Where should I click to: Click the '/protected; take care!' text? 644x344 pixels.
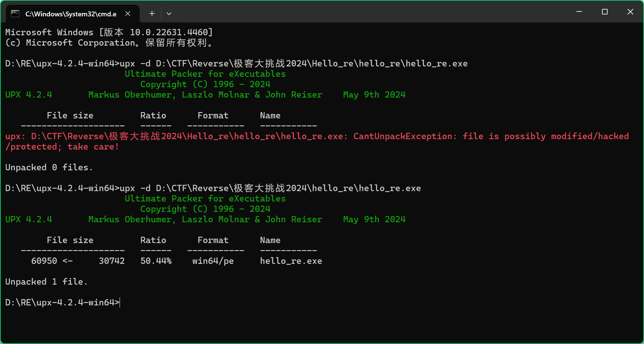(x=62, y=147)
